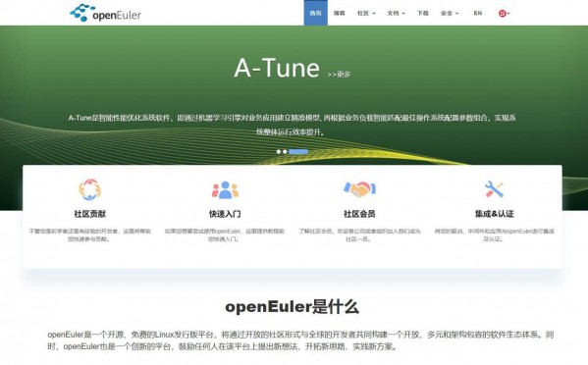The height and width of the screenshot is (365, 588).
Task: Switch language to EN
Action: [477, 13]
